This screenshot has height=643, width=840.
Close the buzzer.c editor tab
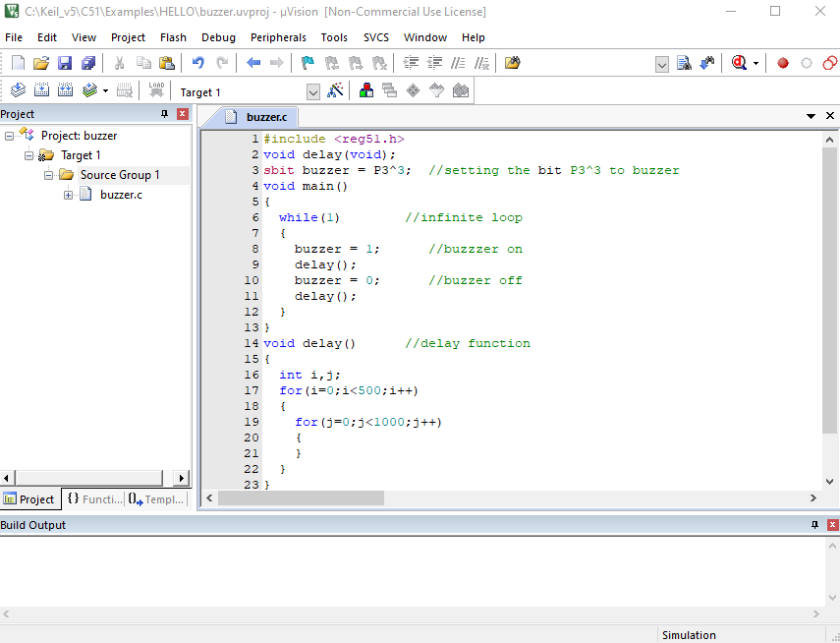click(x=830, y=115)
